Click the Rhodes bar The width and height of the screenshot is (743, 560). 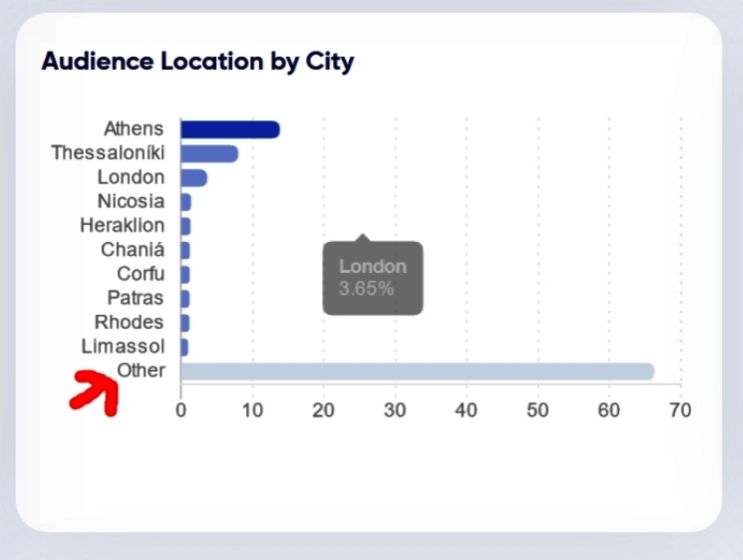point(185,323)
